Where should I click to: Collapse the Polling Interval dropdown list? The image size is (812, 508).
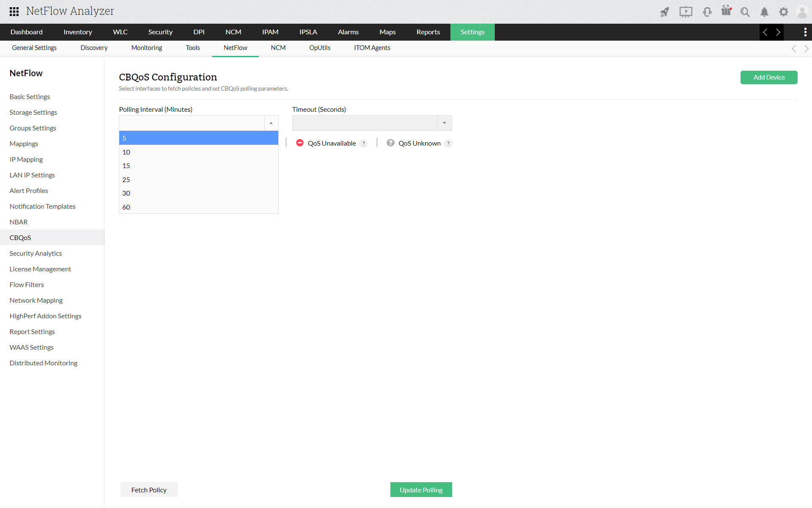coord(271,123)
